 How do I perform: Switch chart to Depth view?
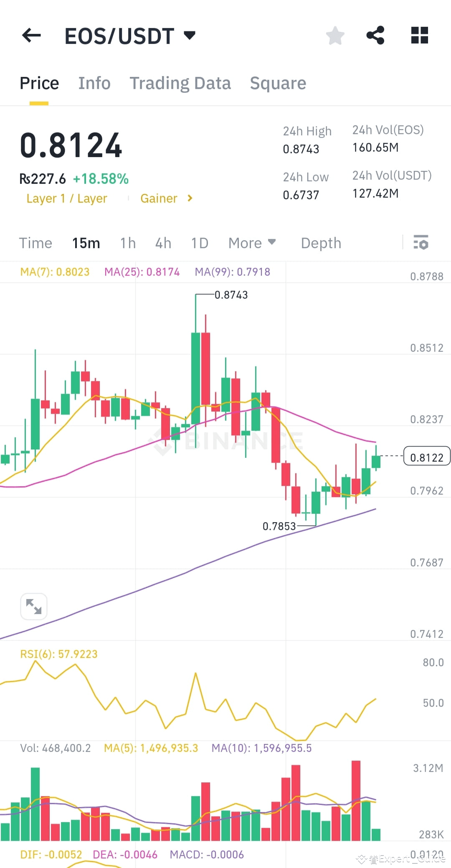pos(321,243)
